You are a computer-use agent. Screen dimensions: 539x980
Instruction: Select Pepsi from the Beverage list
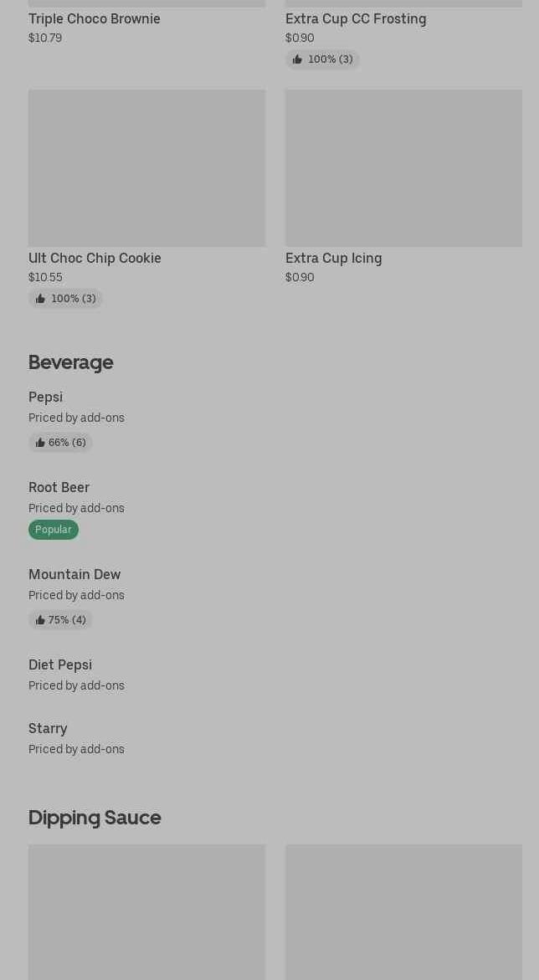(45, 397)
